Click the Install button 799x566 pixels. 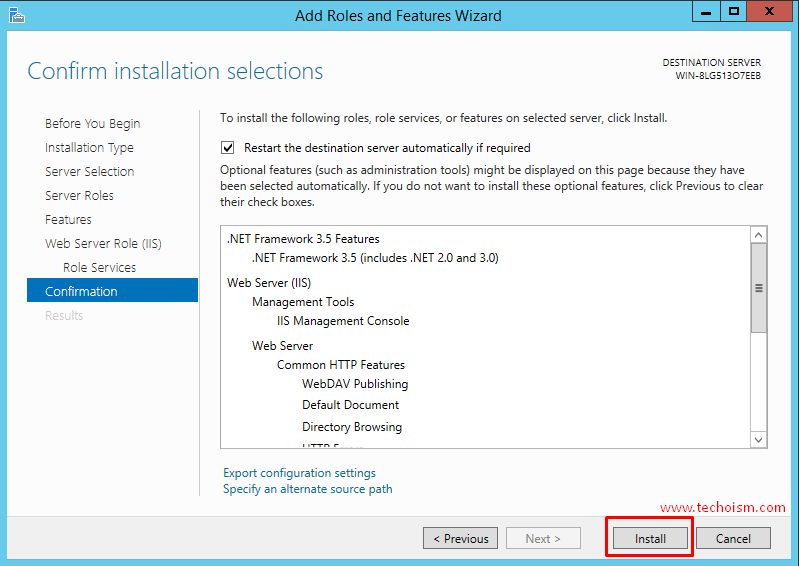(x=650, y=538)
